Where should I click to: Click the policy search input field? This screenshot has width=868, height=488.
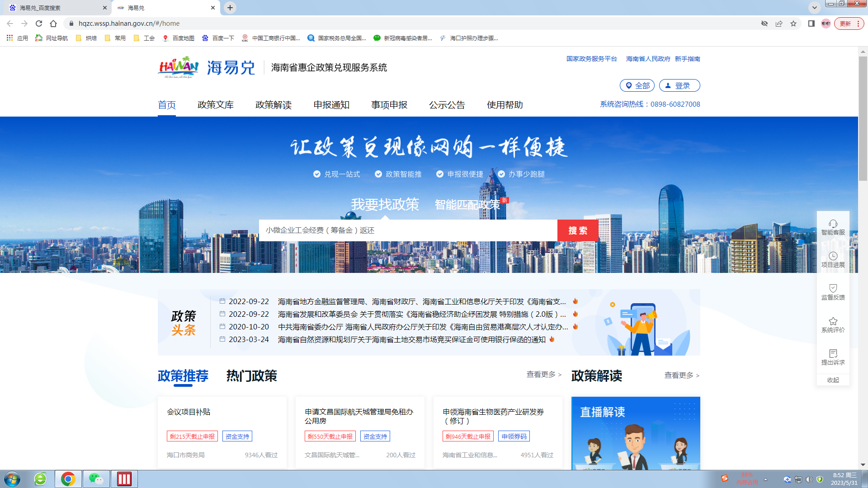pos(408,230)
